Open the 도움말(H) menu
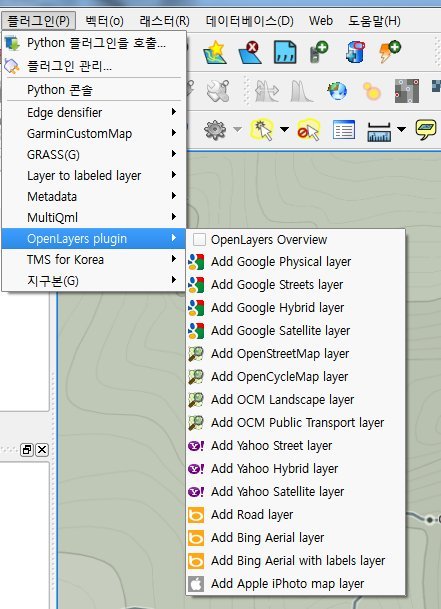441x609 pixels. pos(374,21)
